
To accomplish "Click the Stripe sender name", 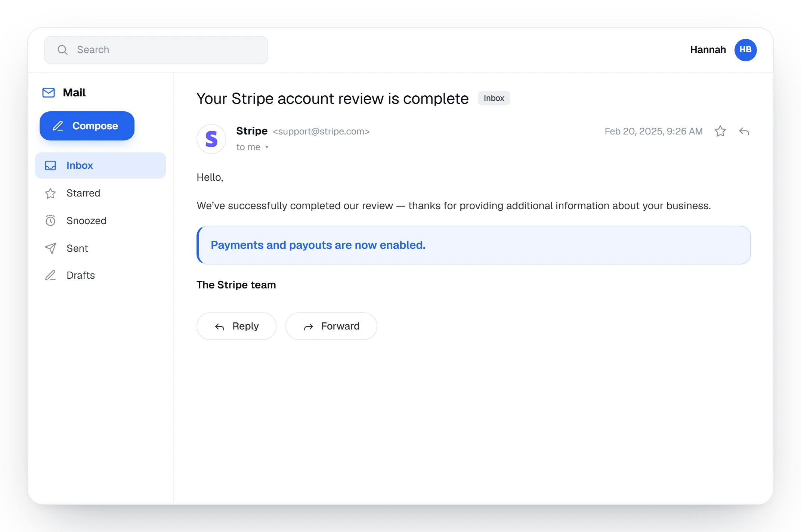I will pyautogui.click(x=252, y=131).
